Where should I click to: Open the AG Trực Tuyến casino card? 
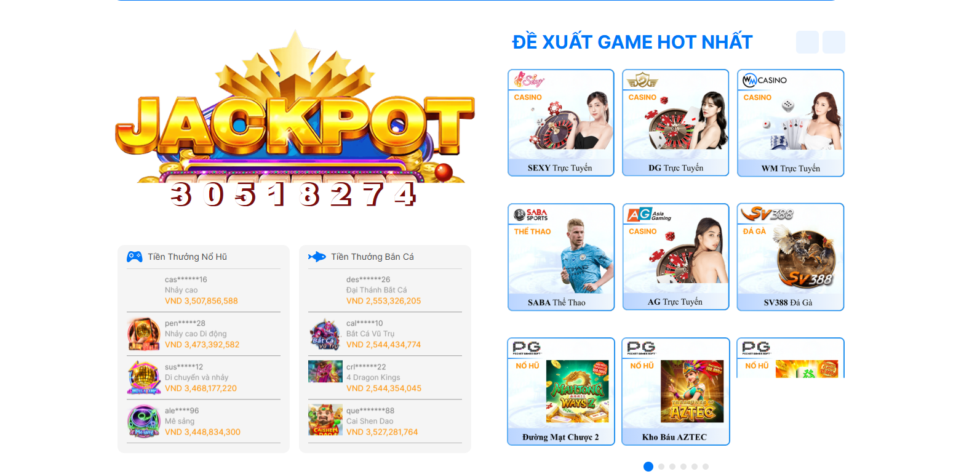675,257
